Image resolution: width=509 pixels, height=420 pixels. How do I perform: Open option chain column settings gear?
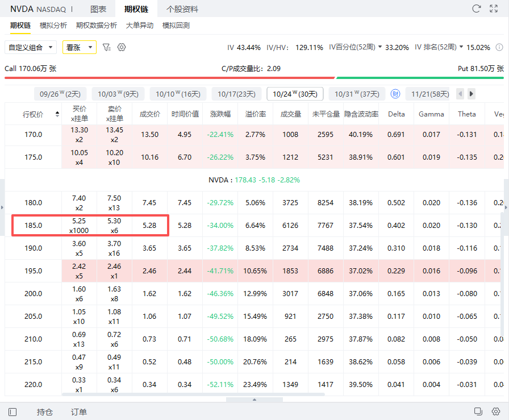click(x=122, y=47)
